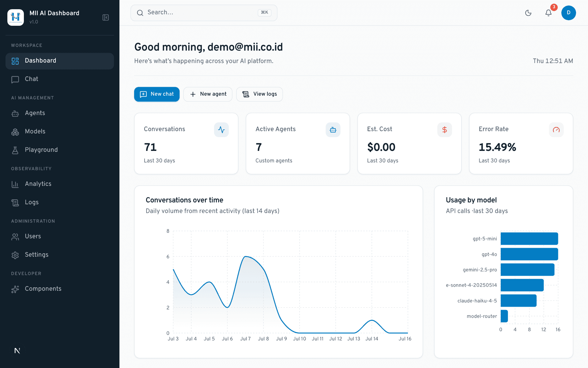Go to Agents in AI Management

(x=60, y=113)
